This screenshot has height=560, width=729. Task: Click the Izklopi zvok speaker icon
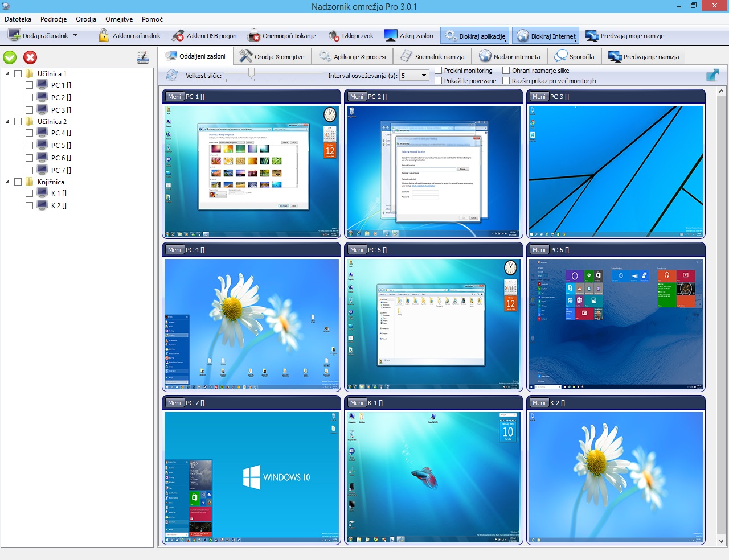point(334,36)
